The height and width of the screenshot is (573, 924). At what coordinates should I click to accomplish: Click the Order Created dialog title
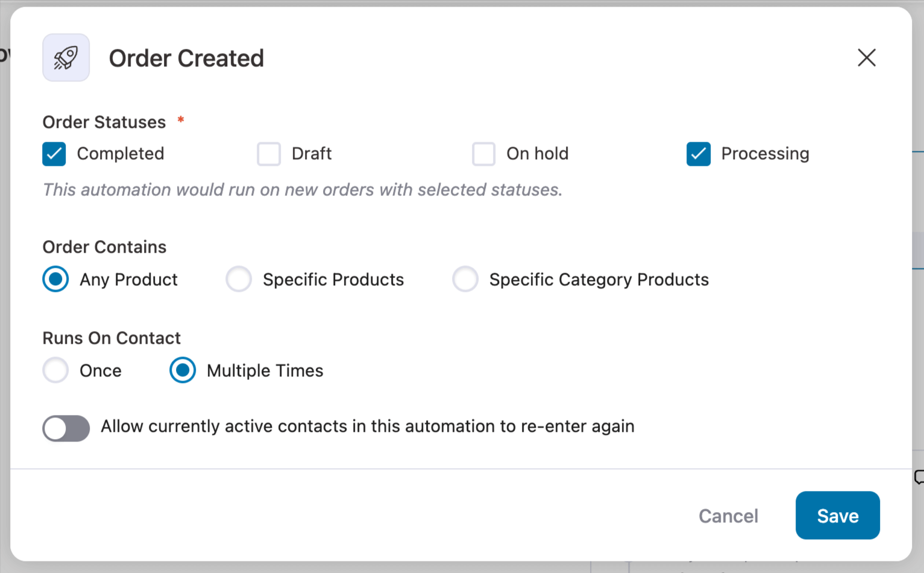pyautogui.click(x=186, y=58)
